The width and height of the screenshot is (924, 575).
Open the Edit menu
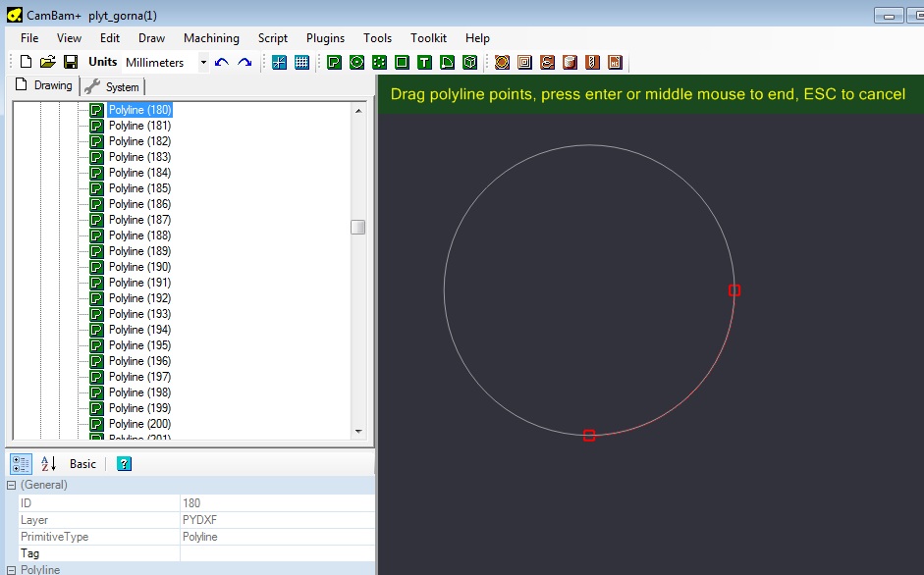click(110, 37)
